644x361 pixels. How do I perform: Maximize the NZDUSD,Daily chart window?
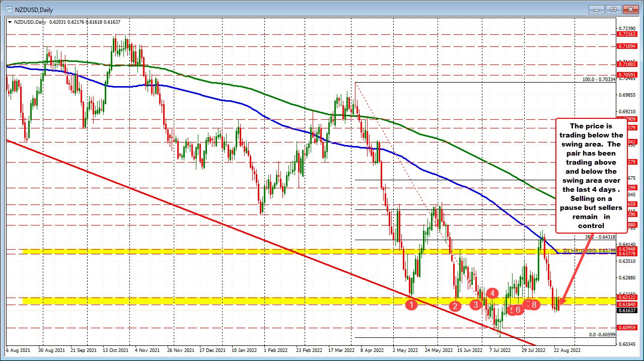point(614,9)
